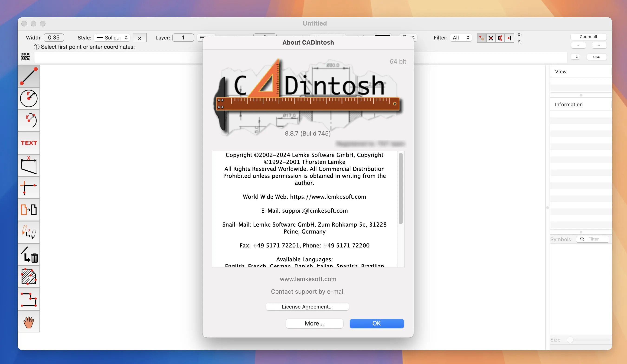Select the Dimension measurement tool
The width and height of the screenshot is (627, 364).
tap(29, 165)
